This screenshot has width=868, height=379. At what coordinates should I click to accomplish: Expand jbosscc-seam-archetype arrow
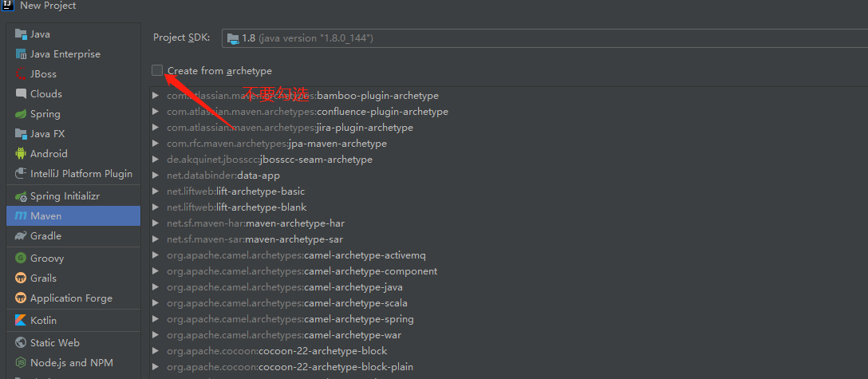(156, 160)
